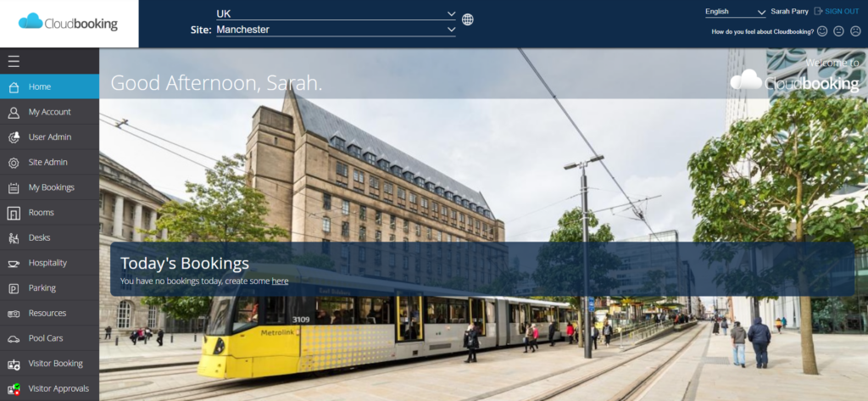This screenshot has height=401, width=868.
Task: Open the UK country dropdown
Action: (335, 14)
